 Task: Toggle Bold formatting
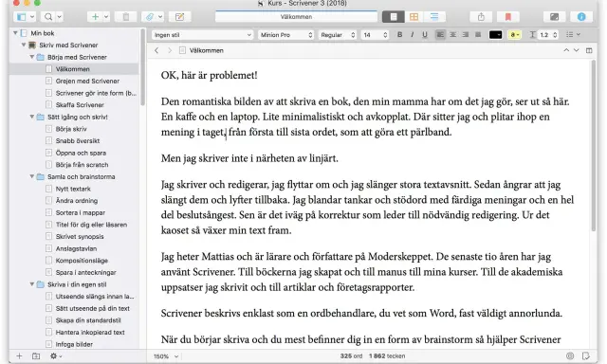click(399, 35)
